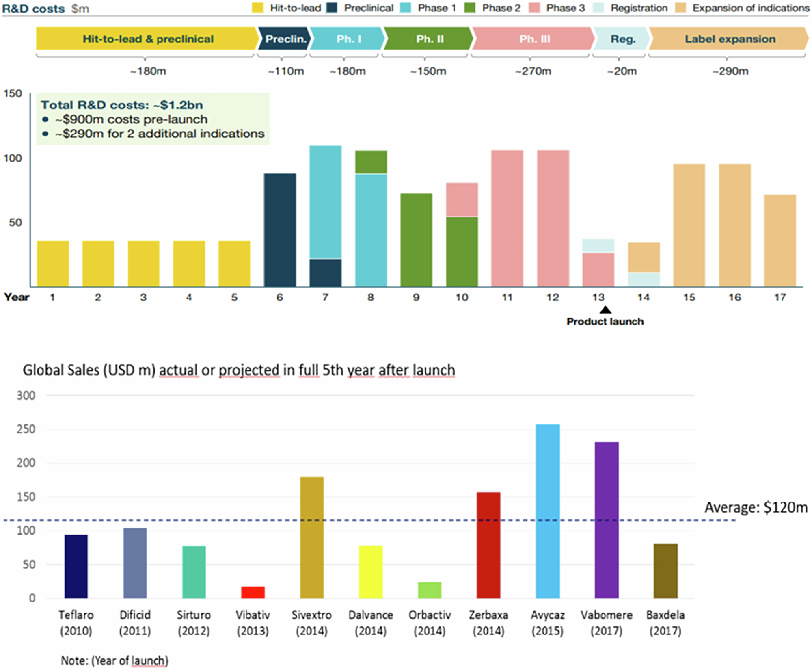
Task: Select the Expansion of indications legend swatch
Action: (681, 8)
